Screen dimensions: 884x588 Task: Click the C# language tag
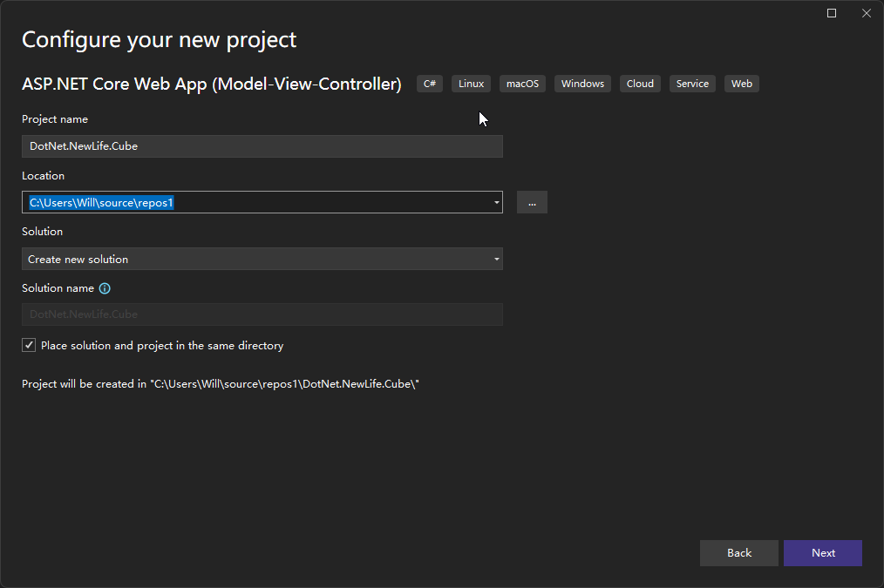click(430, 84)
